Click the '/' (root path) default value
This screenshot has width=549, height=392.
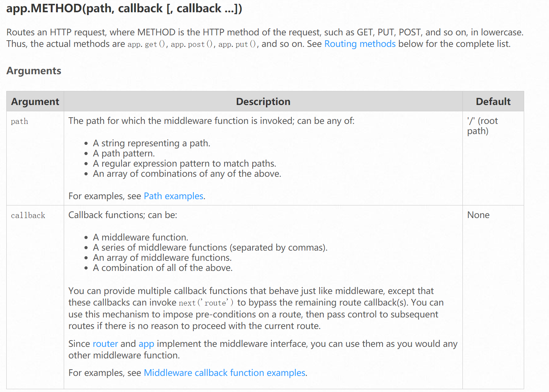click(x=482, y=126)
